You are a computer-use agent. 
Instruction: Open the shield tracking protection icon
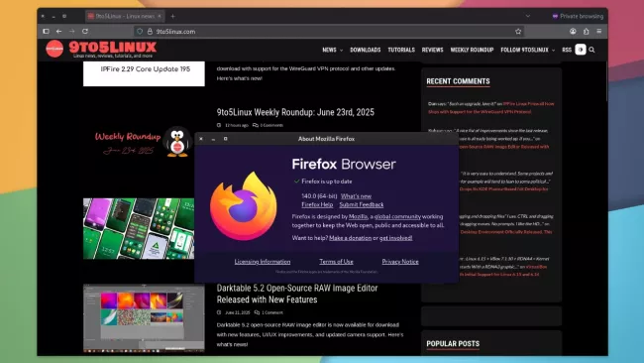(x=140, y=32)
